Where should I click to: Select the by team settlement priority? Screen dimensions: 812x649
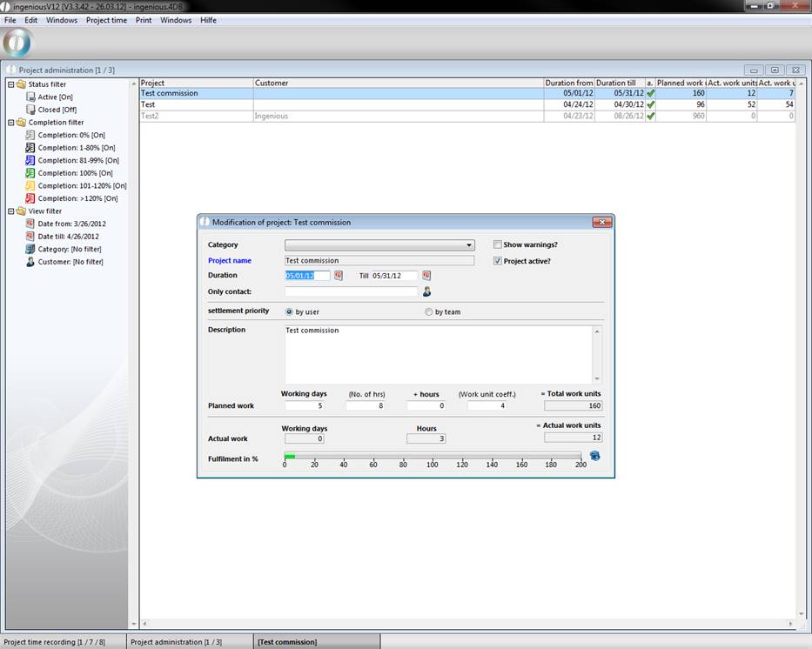click(x=428, y=312)
